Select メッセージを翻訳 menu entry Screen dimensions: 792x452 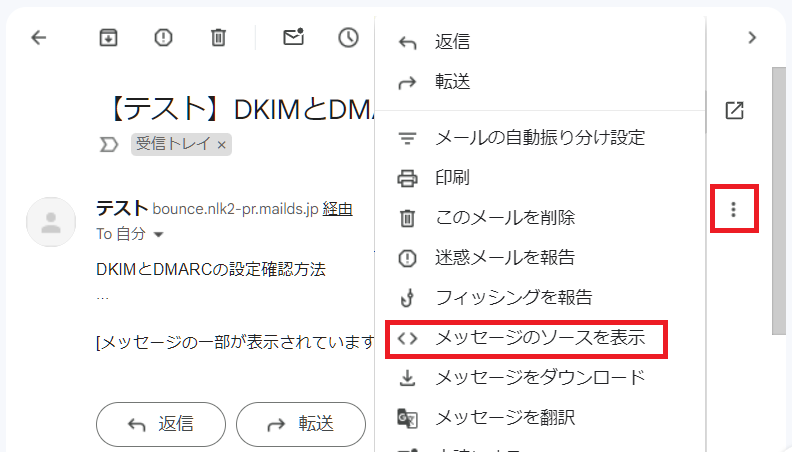(x=540, y=418)
